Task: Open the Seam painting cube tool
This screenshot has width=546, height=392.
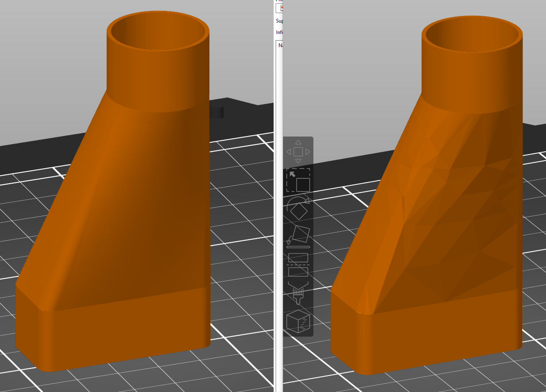Action: point(298,321)
